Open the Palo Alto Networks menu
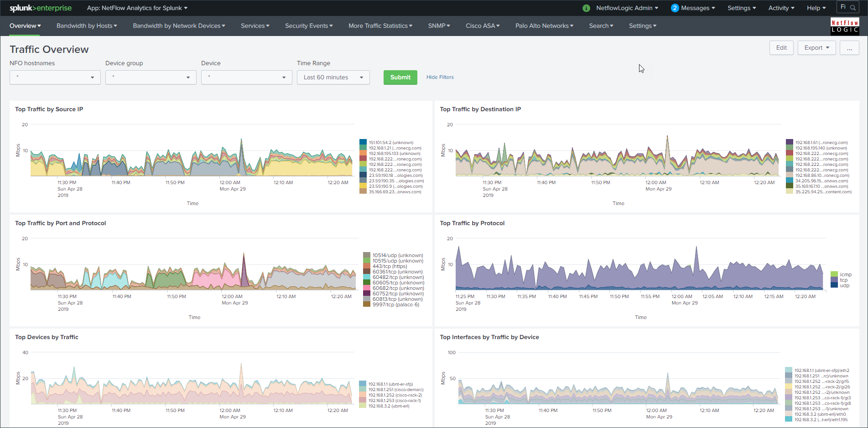Image resolution: width=868 pixels, height=428 pixels. click(544, 26)
